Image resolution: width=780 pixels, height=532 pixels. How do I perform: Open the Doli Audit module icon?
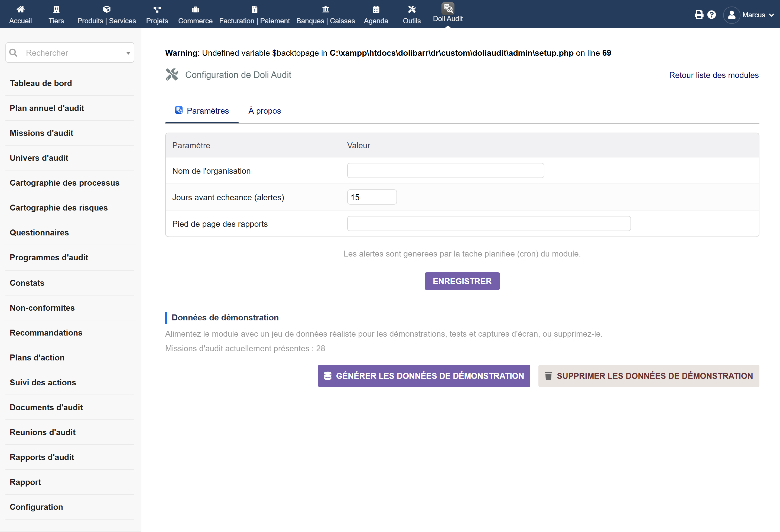click(x=448, y=8)
